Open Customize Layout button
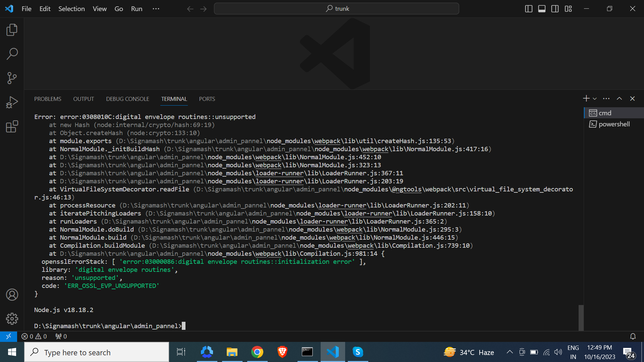This screenshot has width=644, height=362. point(568,9)
